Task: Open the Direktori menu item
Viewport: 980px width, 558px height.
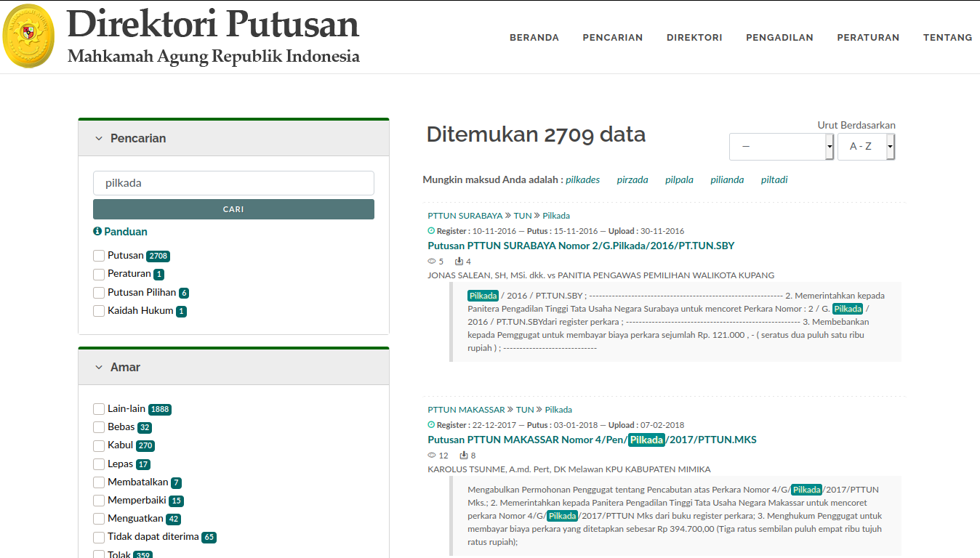Action: tap(694, 37)
